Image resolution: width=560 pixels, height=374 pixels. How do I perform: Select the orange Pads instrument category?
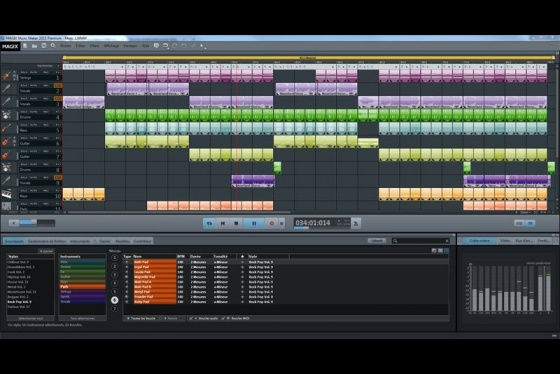click(82, 287)
